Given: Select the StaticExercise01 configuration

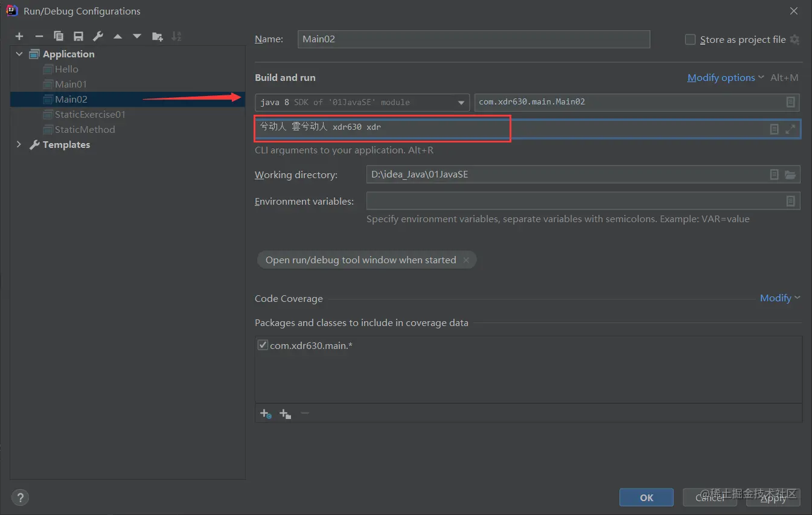Looking at the screenshot, I should pyautogui.click(x=90, y=114).
